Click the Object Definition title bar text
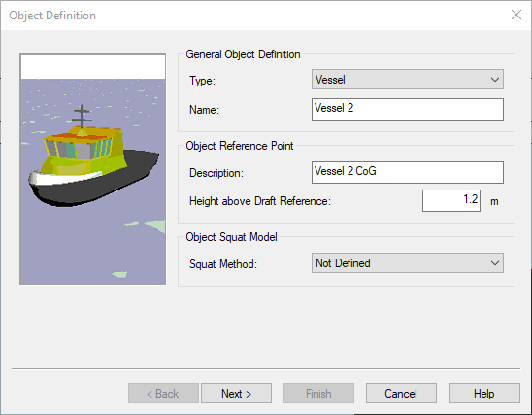This screenshot has height=415, width=532. tap(52, 16)
